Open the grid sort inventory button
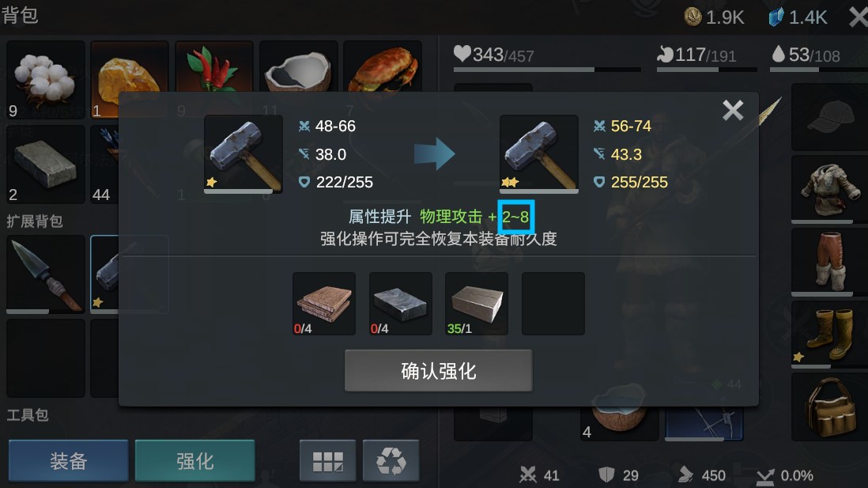The width and height of the screenshot is (868, 488). [328, 460]
